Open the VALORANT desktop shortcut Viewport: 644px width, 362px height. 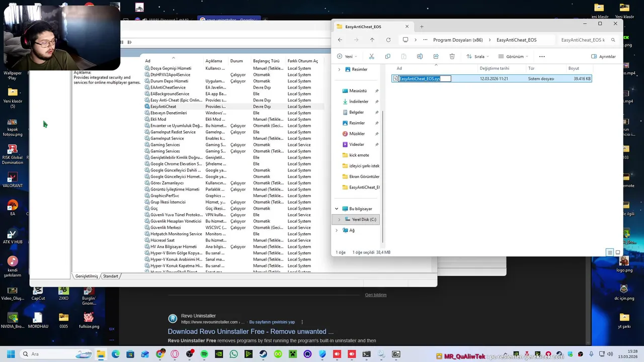[13, 180]
